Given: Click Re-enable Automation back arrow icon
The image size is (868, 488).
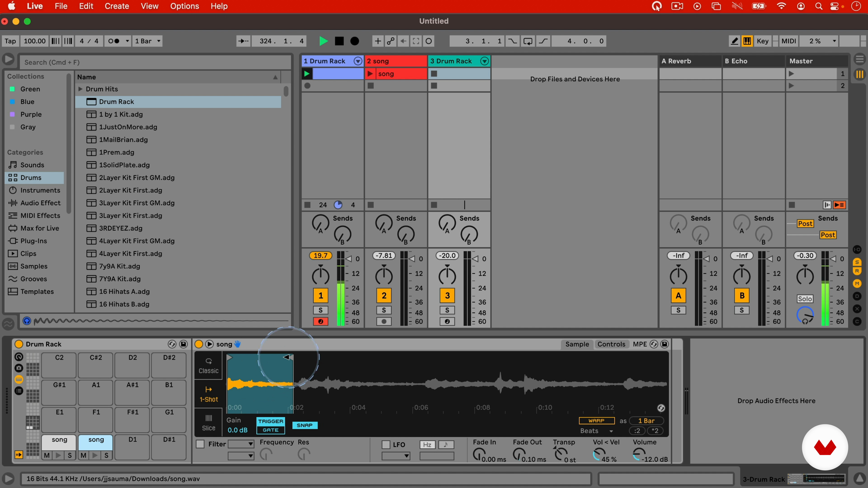Looking at the screenshot, I should [x=403, y=41].
